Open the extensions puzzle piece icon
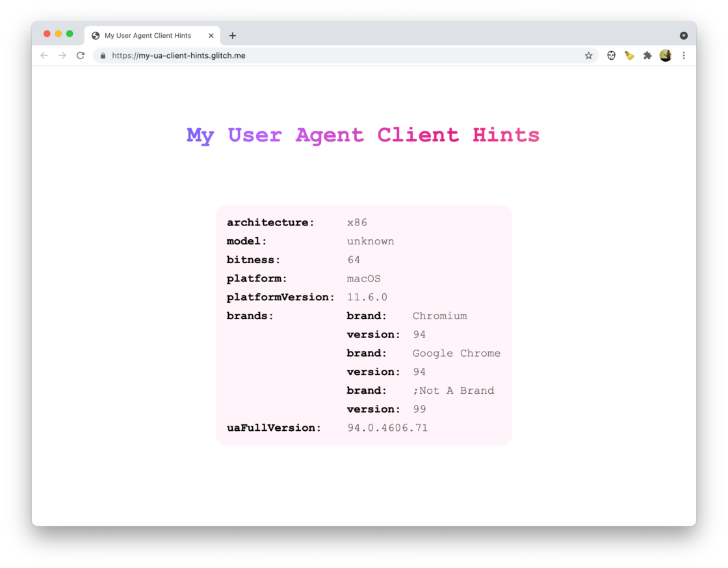This screenshot has width=728, height=568. click(647, 55)
